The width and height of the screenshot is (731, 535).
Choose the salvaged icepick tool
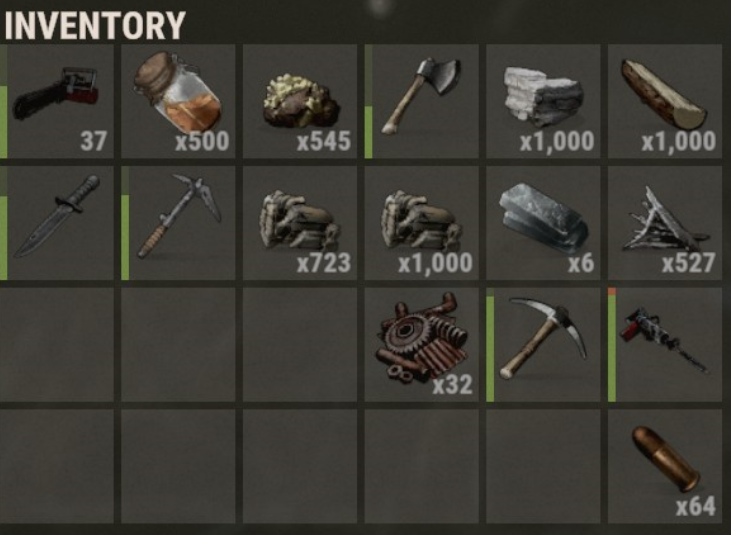[178, 223]
